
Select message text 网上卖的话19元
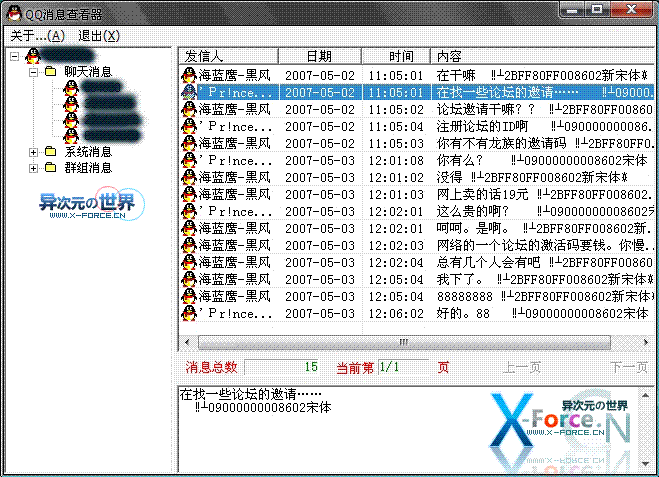[482, 194]
